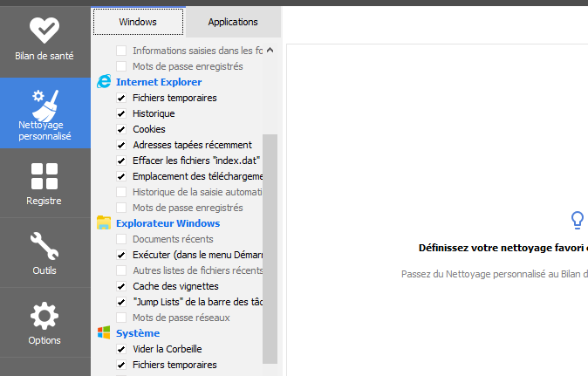Uncheck the Historique checkbox
The height and width of the screenshot is (376, 588).
(x=121, y=113)
